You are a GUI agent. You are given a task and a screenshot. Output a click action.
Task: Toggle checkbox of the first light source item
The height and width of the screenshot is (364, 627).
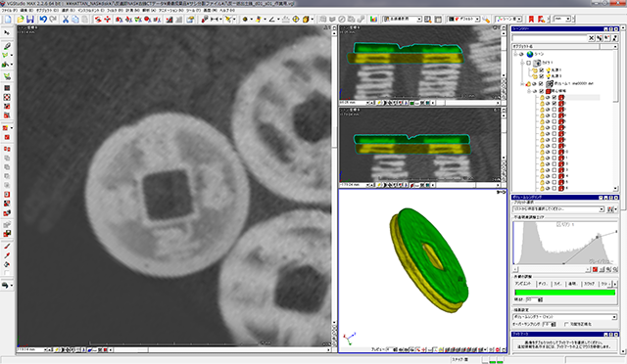coord(542,69)
